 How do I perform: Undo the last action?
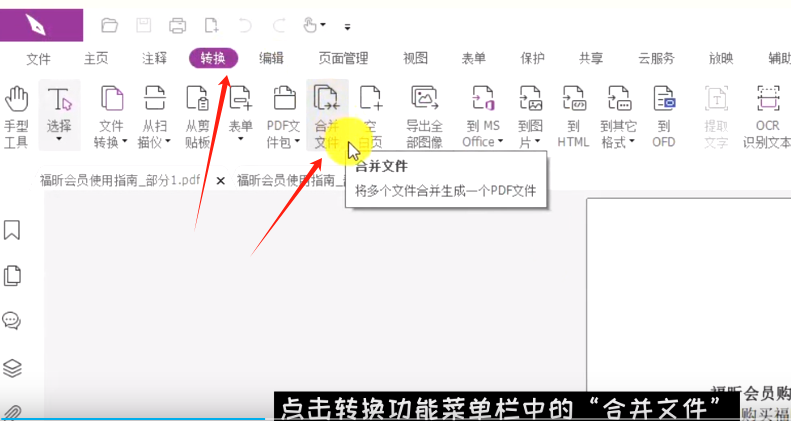[x=245, y=25]
